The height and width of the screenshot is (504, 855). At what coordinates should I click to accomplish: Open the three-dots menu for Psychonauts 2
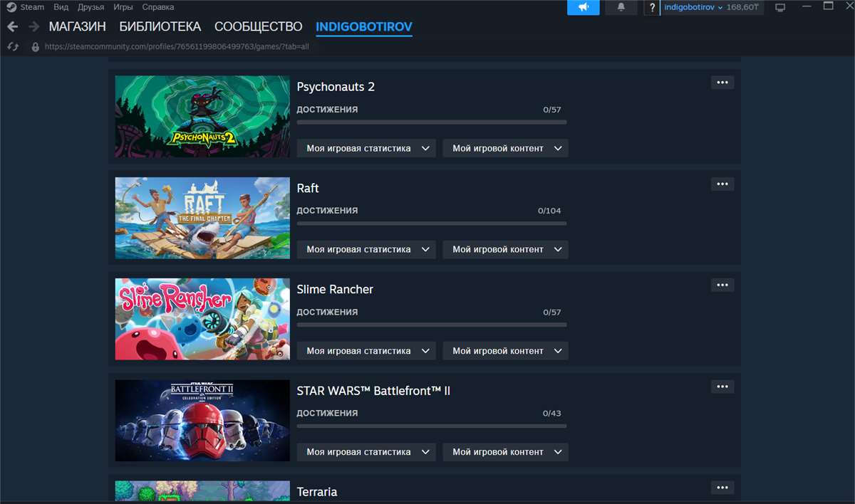pos(722,83)
